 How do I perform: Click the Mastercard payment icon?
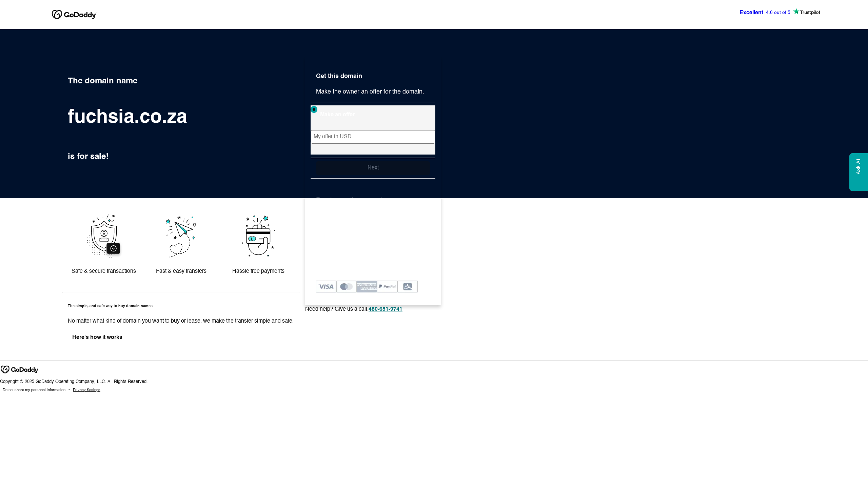(x=347, y=287)
